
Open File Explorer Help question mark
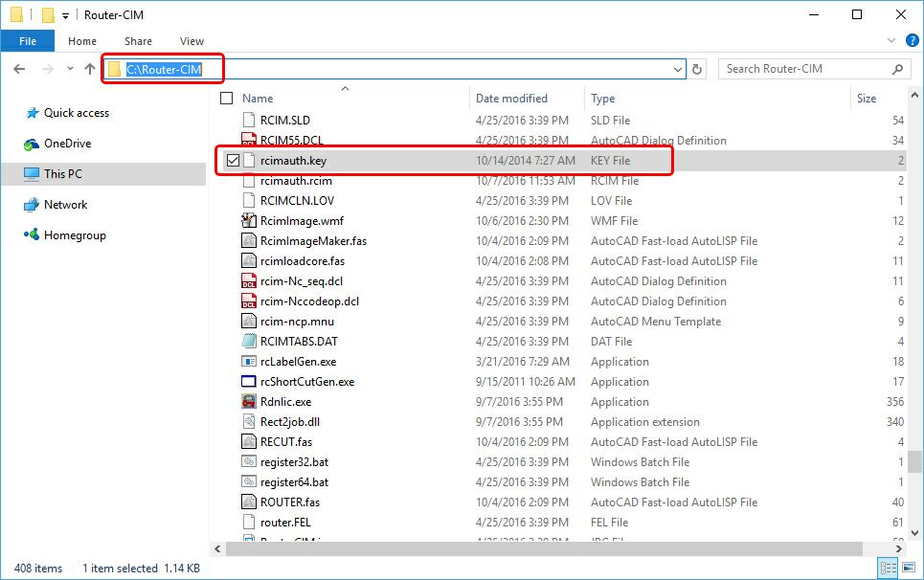coord(913,40)
